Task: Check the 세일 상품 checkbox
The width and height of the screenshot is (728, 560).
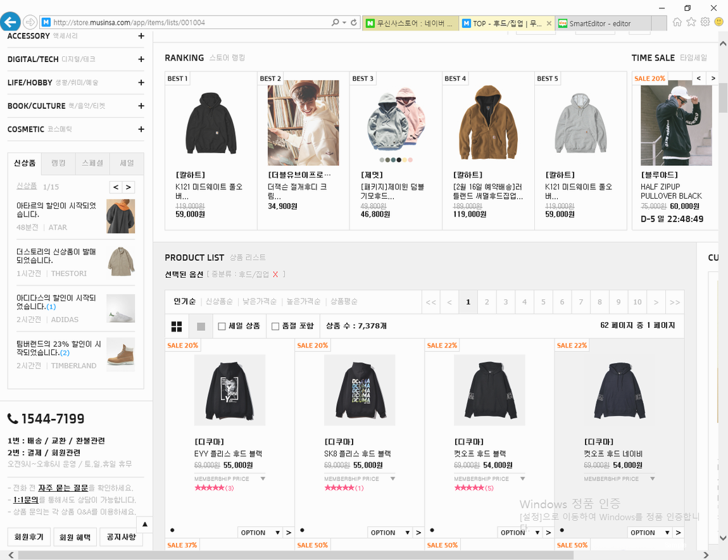Action: click(222, 326)
